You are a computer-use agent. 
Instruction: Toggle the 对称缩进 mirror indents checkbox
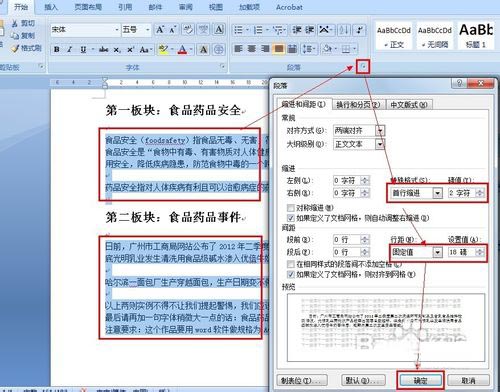[291, 208]
